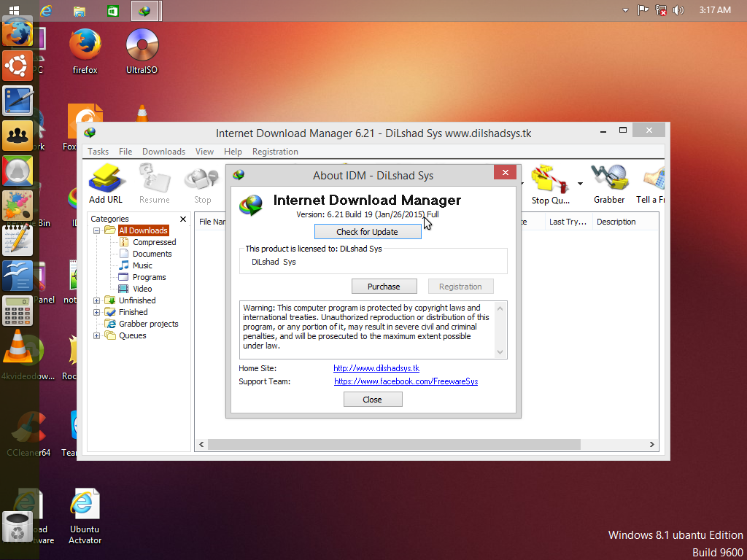Viewport: 747px width, 560px height.
Task: Open the paint palette icon in dock
Action: pos(18,205)
